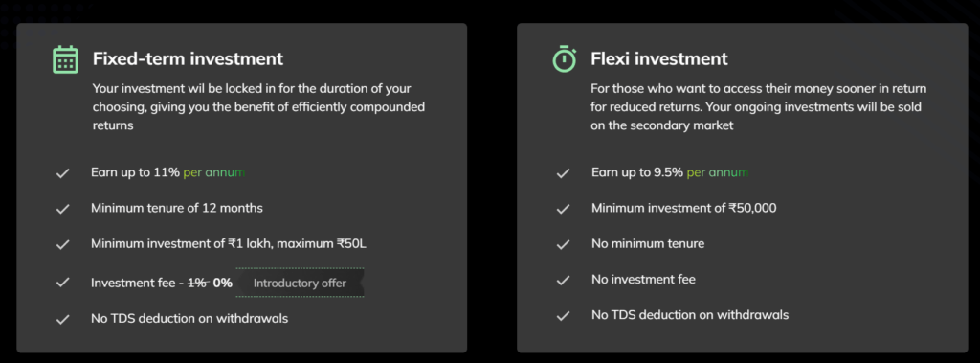This screenshot has width=980, height=363.
Task: Click the checkmark next to Minimum investment of ₹50,000
Action: 563,209
